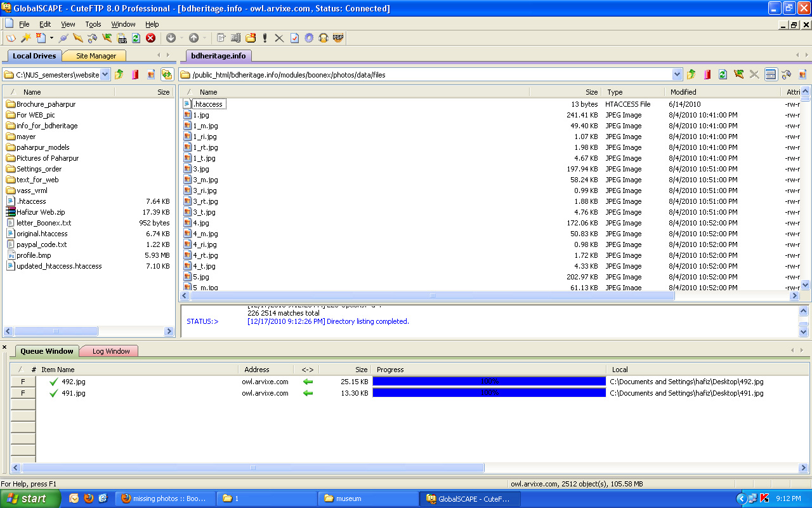Viewport: 812px width, 508px height.
Task: Refresh the remote pane directory listing
Action: 723,74
